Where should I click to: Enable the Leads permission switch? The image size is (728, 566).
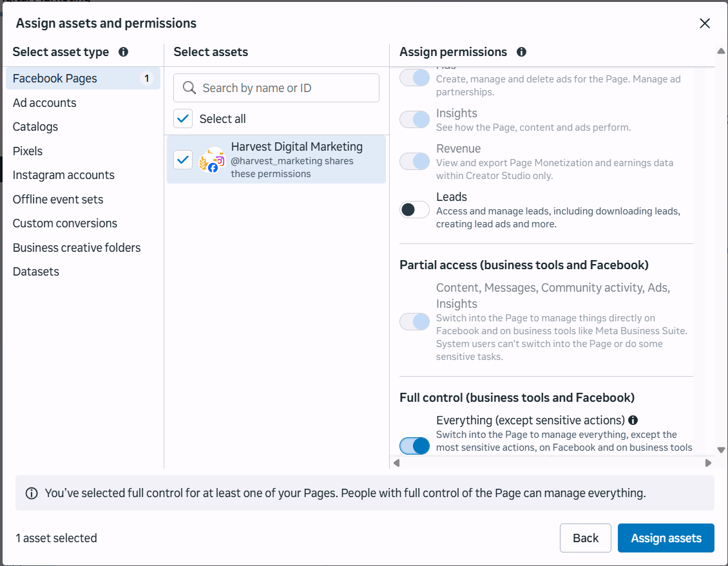(415, 210)
